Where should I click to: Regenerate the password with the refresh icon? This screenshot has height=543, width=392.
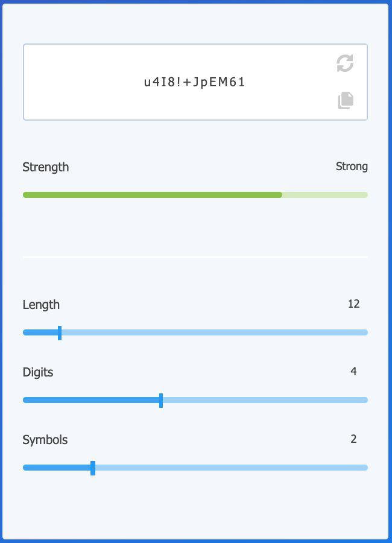(x=345, y=63)
